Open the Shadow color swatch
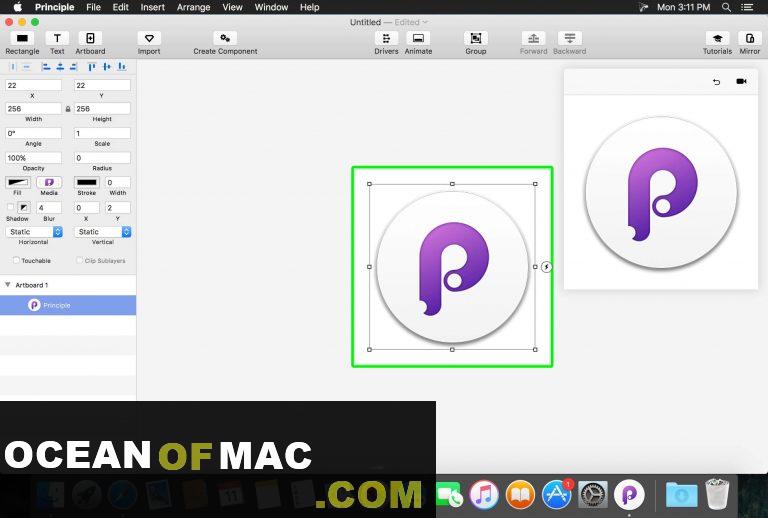The image size is (768, 518). pyautogui.click(x=24, y=208)
